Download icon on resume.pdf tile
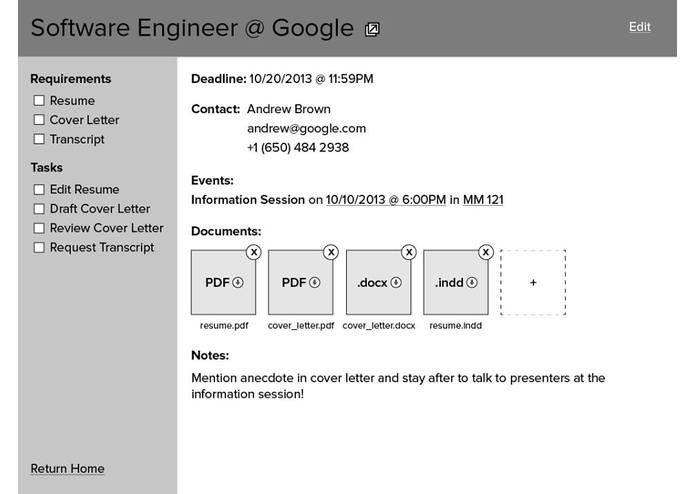The height and width of the screenshot is (494, 695). tap(238, 282)
